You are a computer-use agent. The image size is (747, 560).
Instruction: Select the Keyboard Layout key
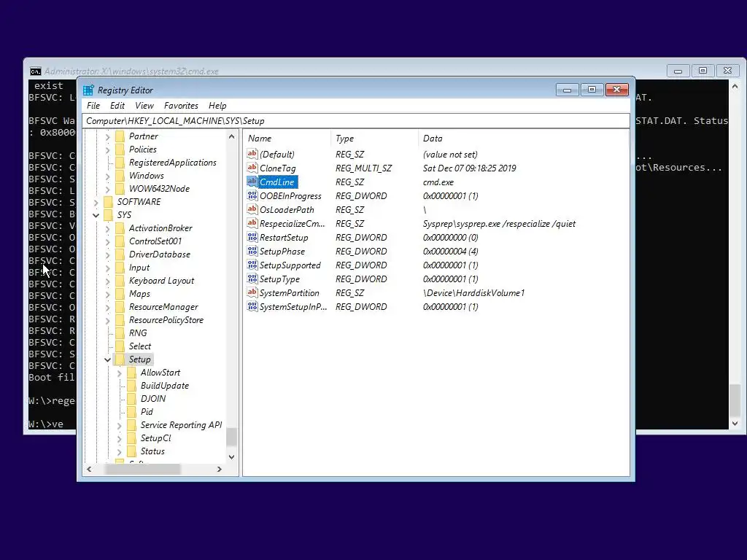161,281
